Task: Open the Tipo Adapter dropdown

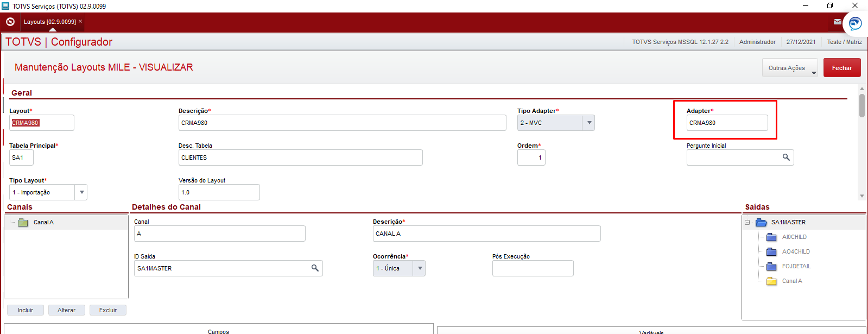Action: click(589, 123)
